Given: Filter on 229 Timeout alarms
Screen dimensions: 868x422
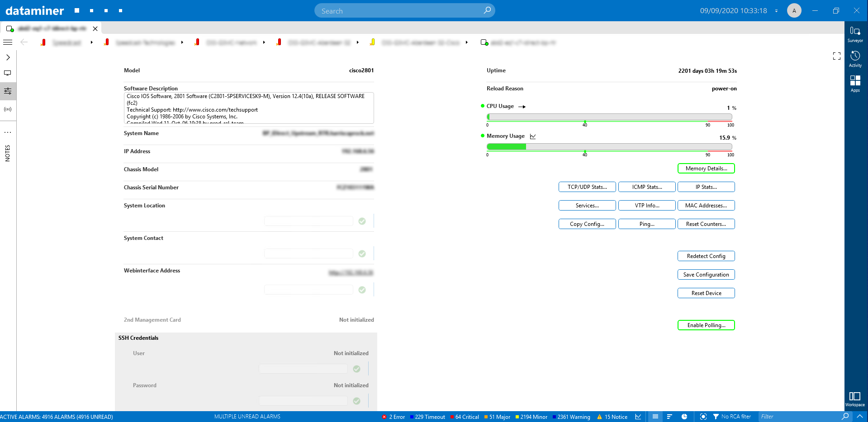Looking at the screenshot, I should click(427, 417).
